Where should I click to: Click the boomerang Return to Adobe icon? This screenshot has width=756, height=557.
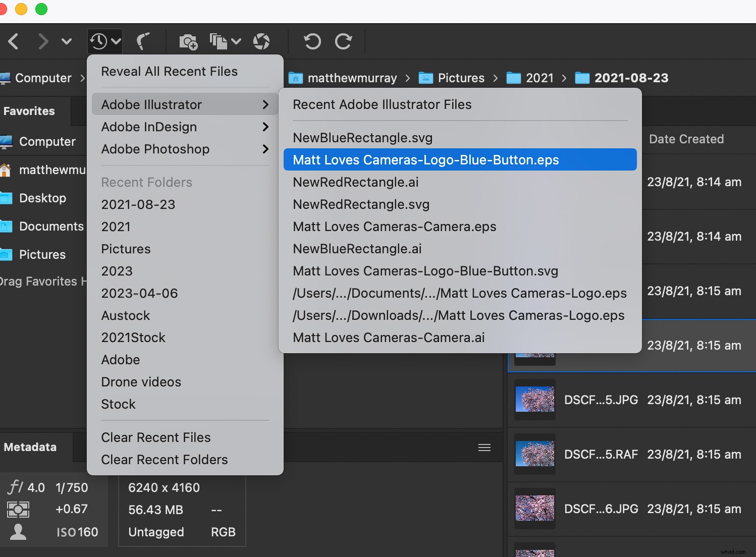144,41
